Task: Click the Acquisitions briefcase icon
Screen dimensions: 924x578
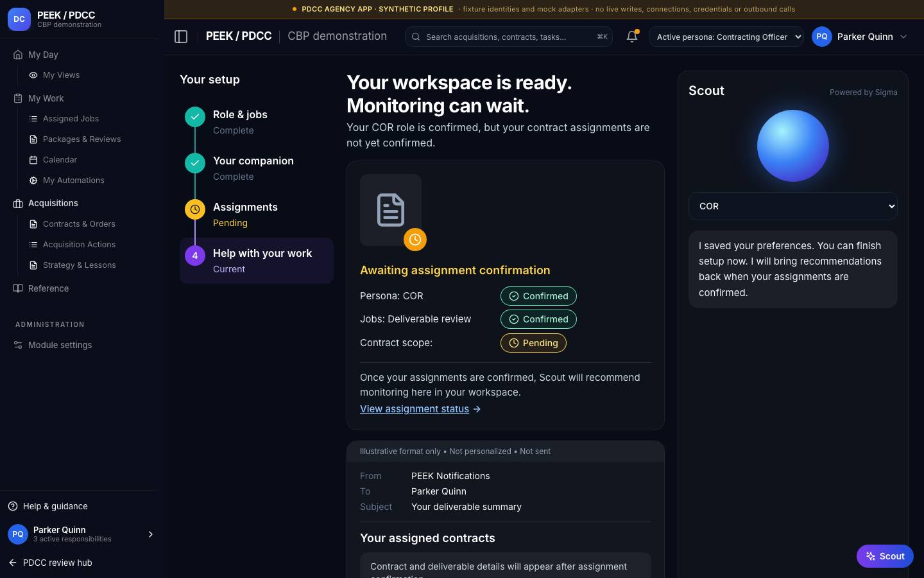Action: 18,204
